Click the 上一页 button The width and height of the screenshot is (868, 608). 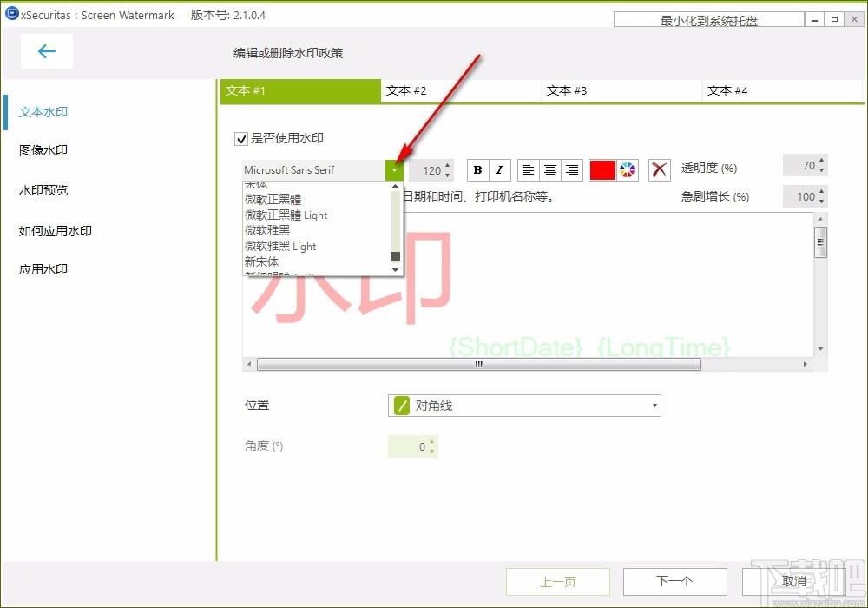coord(558,581)
